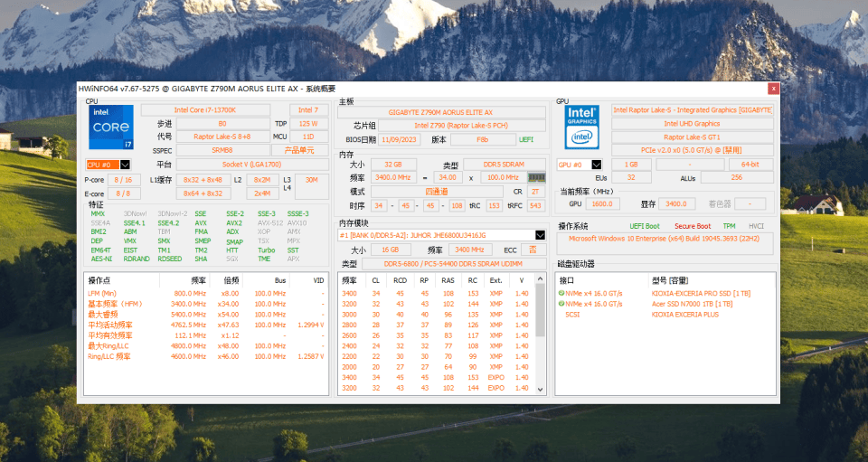Select the KIOXIA EXCERIA PLUS drive row
This screenshot has height=462, width=868.
(x=665, y=315)
